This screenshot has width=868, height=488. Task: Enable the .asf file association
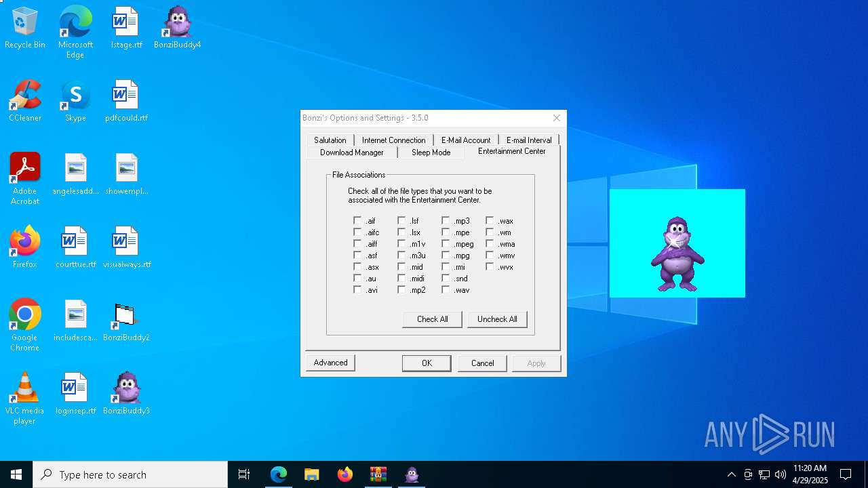[x=357, y=256]
